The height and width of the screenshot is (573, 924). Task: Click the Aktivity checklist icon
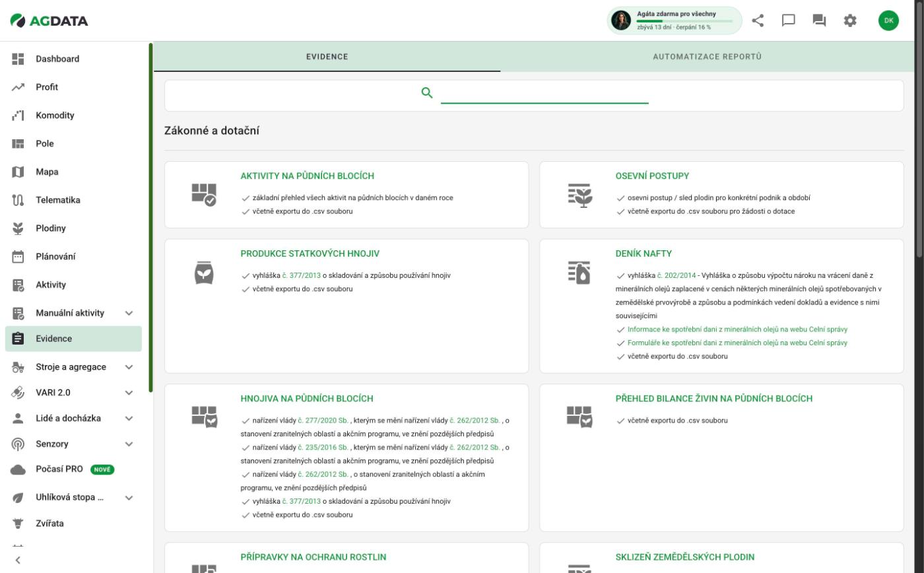(x=18, y=285)
